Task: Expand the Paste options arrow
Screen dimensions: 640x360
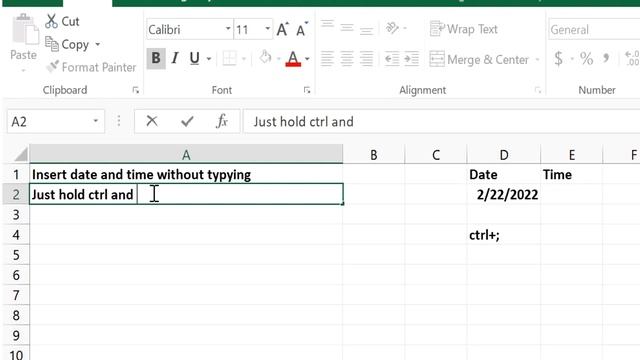Action: 23,70
